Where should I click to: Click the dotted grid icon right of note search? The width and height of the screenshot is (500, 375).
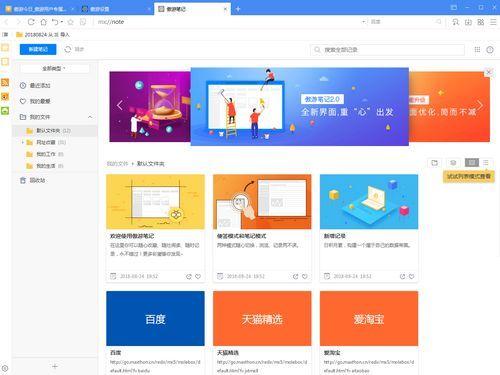pyautogui.click(x=477, y=50)
